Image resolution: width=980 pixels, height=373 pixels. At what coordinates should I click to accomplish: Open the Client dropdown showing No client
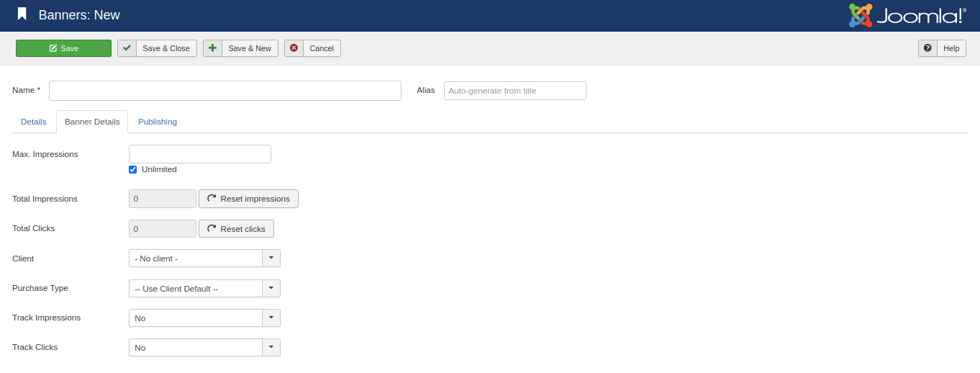(204, 259)
